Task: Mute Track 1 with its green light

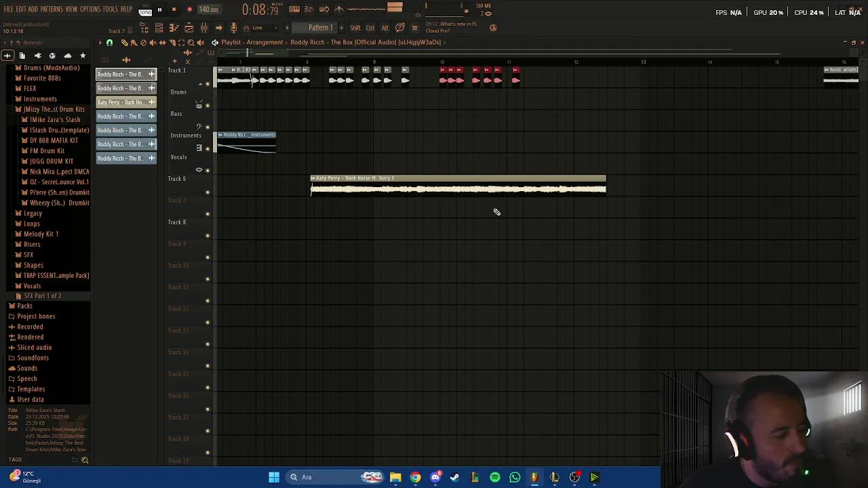Action: point(208,84)
